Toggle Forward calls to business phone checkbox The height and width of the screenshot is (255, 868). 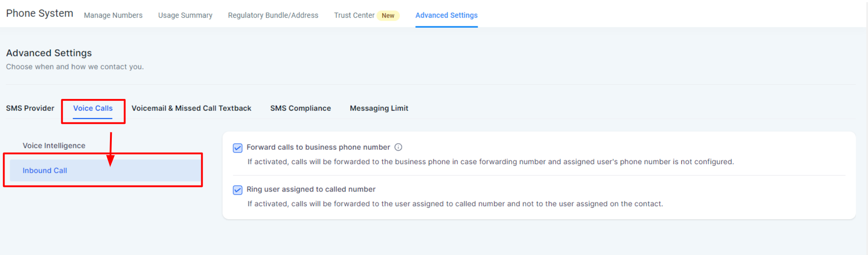(238, 148)
